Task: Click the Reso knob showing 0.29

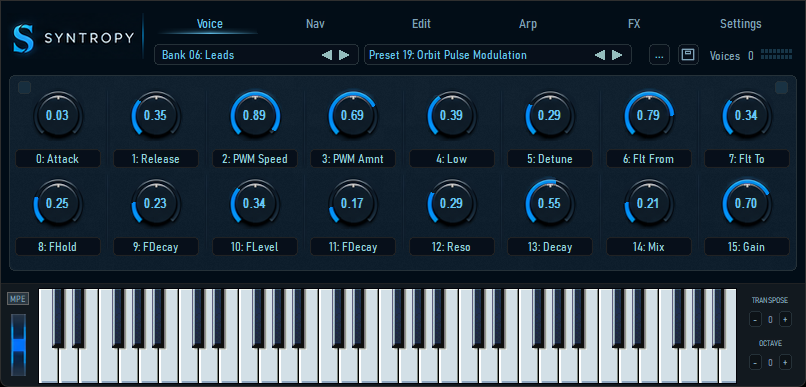Action: pos(451,204)
